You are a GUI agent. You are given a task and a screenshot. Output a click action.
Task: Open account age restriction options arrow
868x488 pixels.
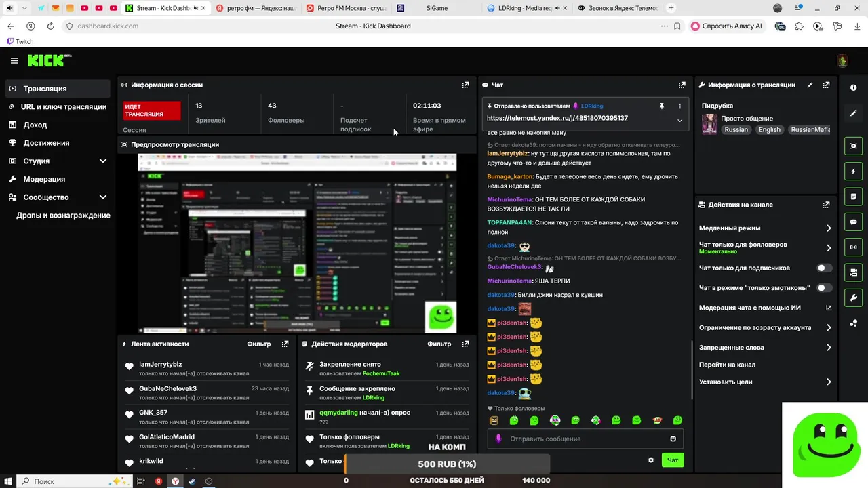pos(829,328)
